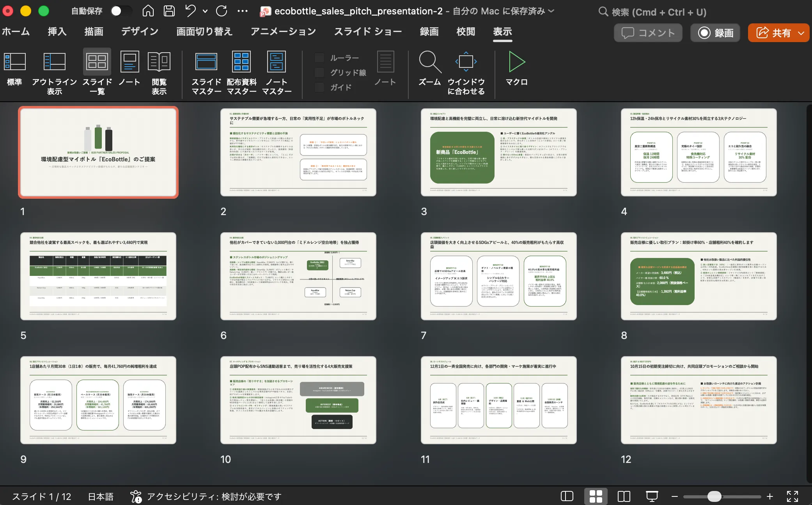Open the Animations (アニメーション) tab
This screenshot has height=505, width=812.
point(283,31)
